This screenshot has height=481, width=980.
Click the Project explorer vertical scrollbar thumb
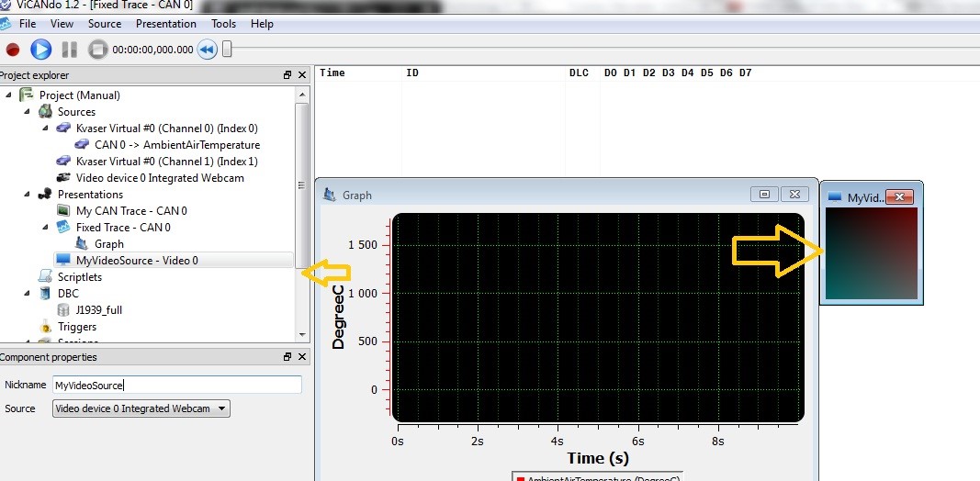click(x=302, y=185)
